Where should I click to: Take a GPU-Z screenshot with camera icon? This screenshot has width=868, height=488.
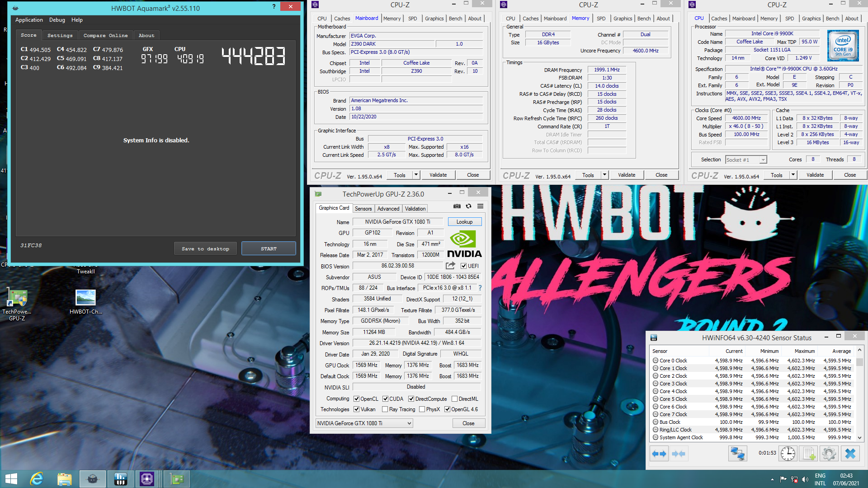point(457,206)
